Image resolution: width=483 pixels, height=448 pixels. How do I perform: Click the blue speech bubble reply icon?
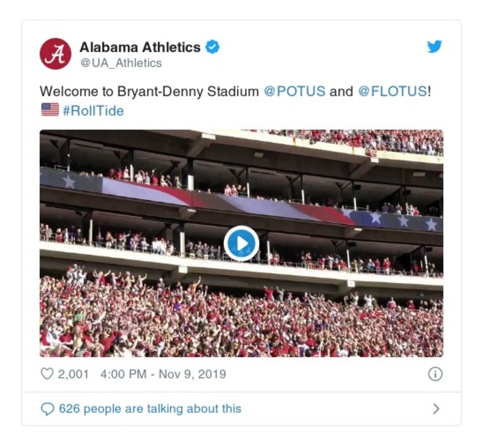pyautogui.click(x=47, y=409)
